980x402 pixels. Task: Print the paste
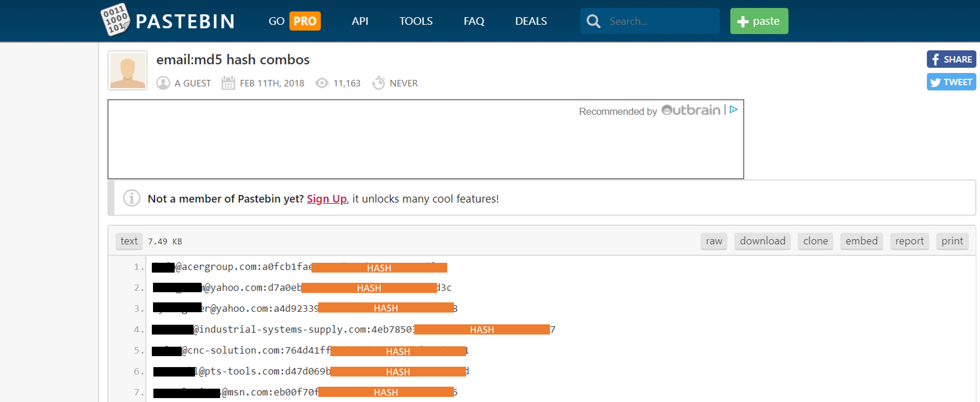pos(952,241)
